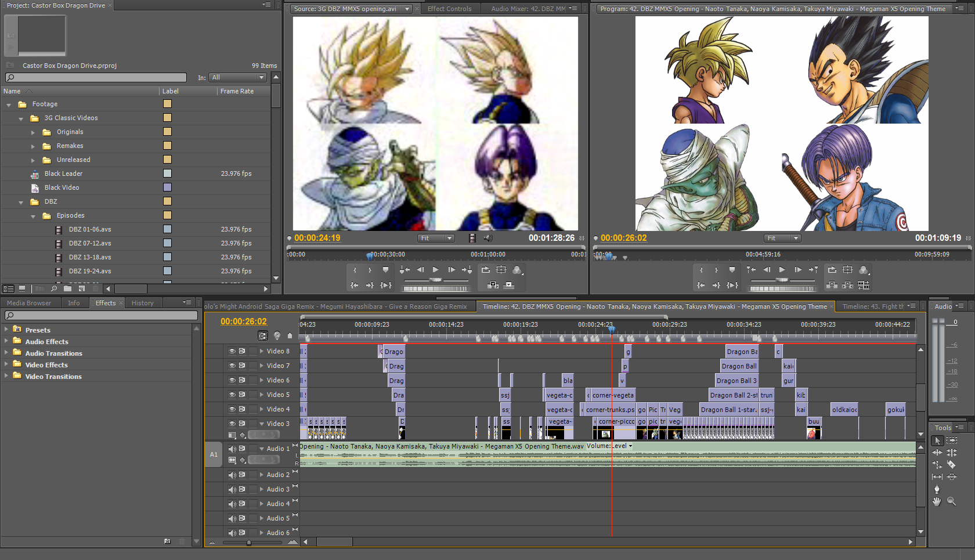Open the Audio Mixer tab
975x560 pixels.
coord(528,9)
